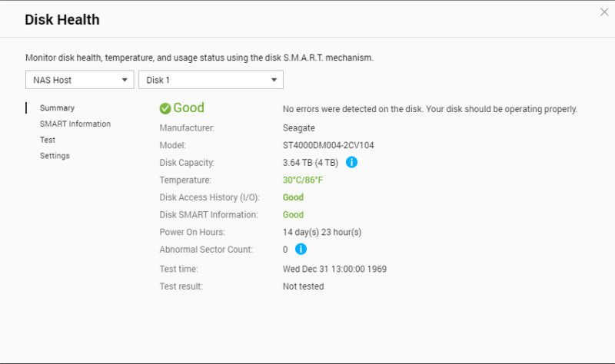The width and height of the screenshot is (615, 364).
Task: Open the SMART Information section
Action: point(75,124)
